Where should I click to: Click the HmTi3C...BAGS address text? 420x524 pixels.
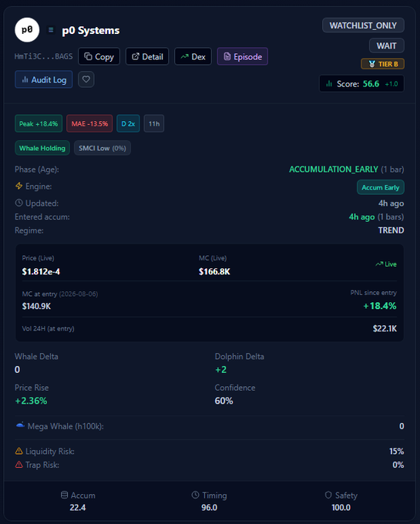click(44, 56)
